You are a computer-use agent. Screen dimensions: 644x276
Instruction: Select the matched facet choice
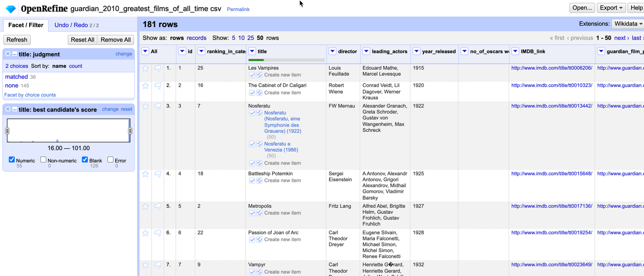tap(16, 76)
